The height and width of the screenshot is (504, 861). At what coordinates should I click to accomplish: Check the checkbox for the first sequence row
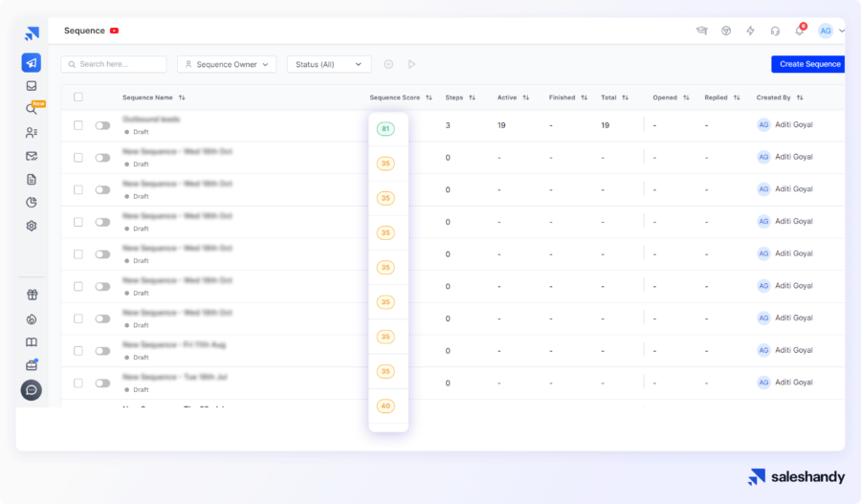[x=78, y=125]
